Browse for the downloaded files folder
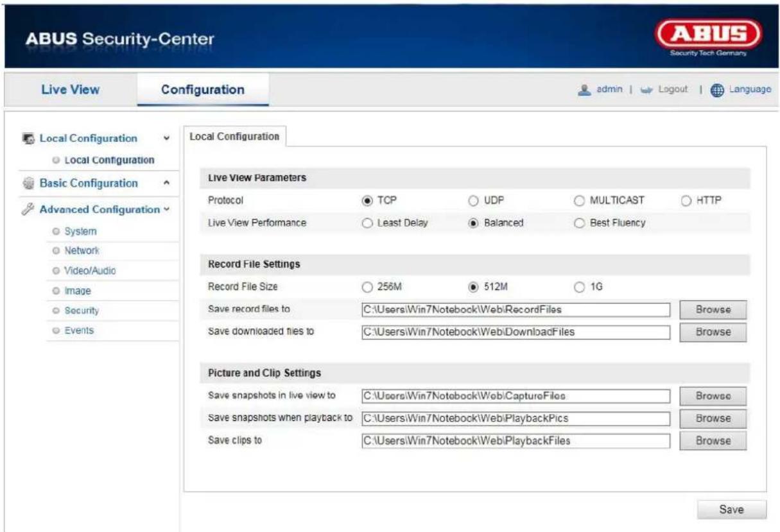Screen dimensions: 780x532 pyautogui.click(x=713, y=332)
